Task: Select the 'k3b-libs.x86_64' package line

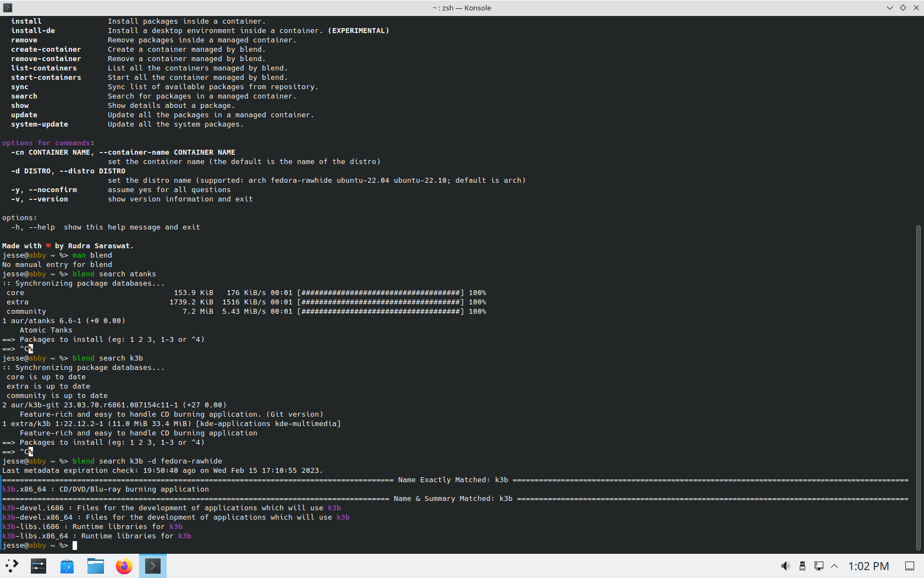Action: click(x=97, y=536)
